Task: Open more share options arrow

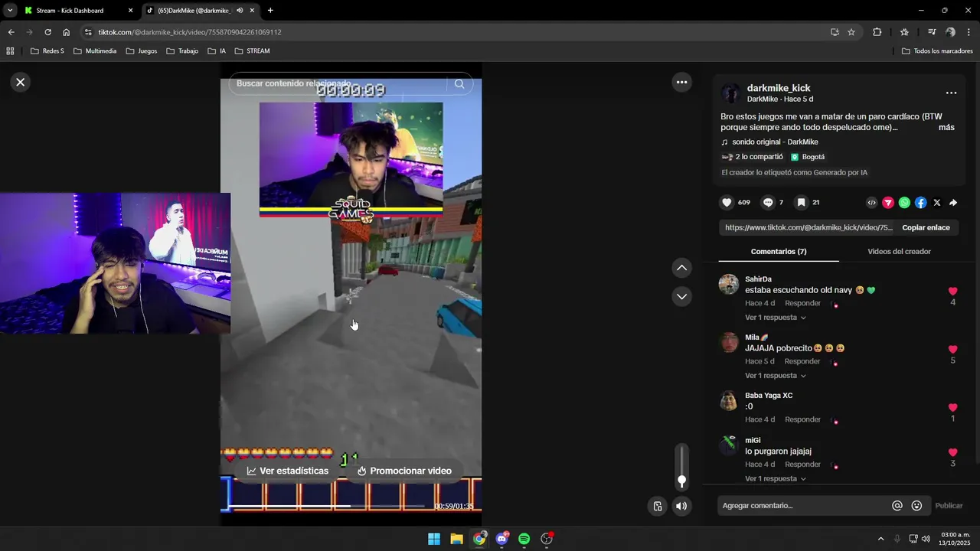Action: [953, 203]
